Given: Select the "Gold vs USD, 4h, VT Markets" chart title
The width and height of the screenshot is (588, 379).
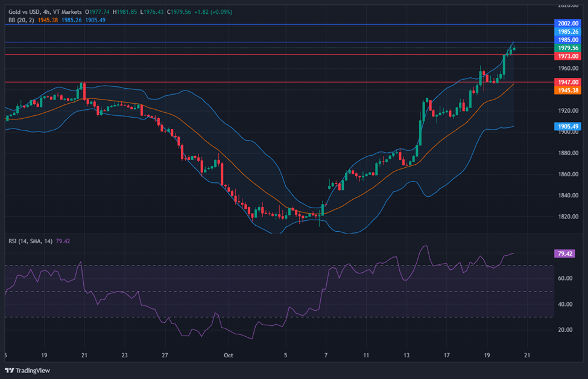Looking at the screenshot, I should (x=45, y=12).
